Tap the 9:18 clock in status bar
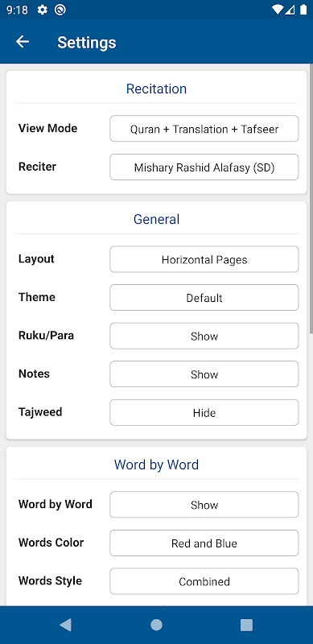313x644 pixels. (x=17, y=10)
